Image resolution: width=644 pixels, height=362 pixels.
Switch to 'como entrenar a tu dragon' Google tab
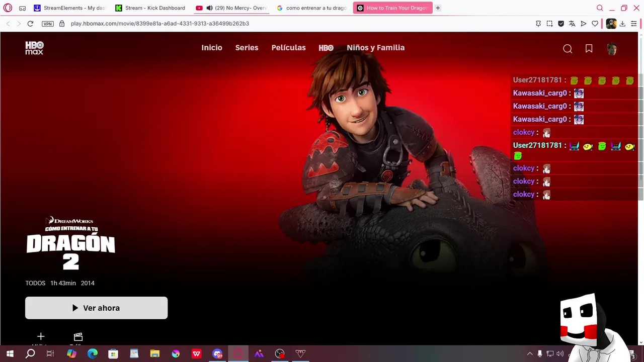click(x=312, y=8)
